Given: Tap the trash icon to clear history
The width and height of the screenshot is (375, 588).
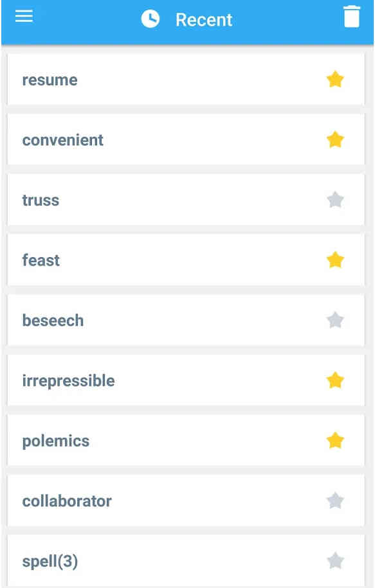Looking at the screenshot, I should 352,17.
